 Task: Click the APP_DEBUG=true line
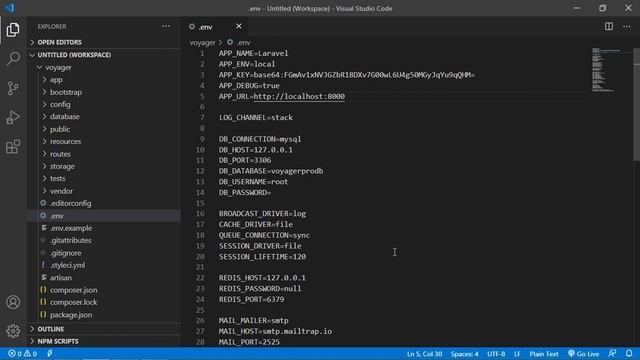tap(249, 86)
